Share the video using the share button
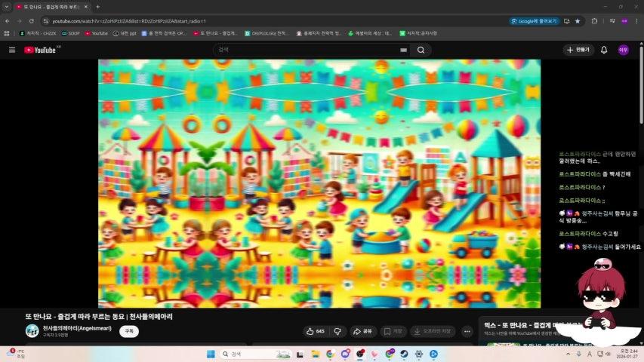 [x=362, y=331]
